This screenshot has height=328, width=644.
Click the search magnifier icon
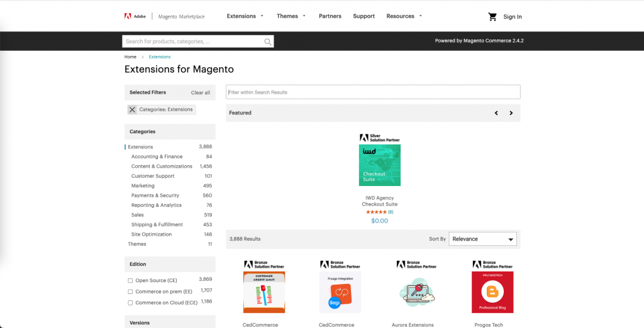268,41
